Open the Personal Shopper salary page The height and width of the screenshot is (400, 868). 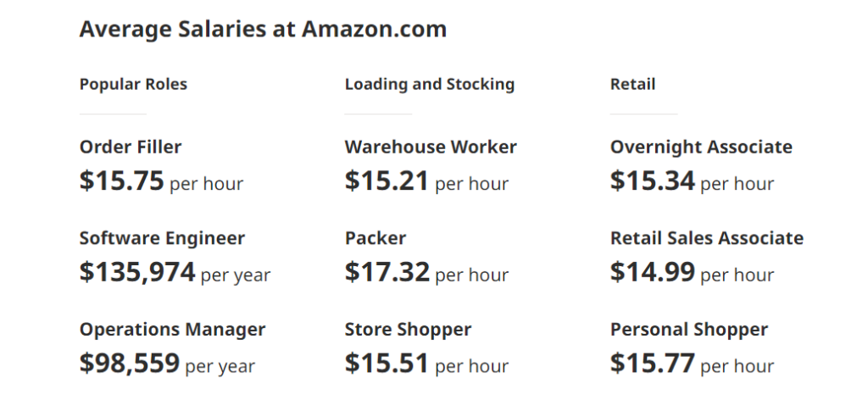click(x=688, y=330)
